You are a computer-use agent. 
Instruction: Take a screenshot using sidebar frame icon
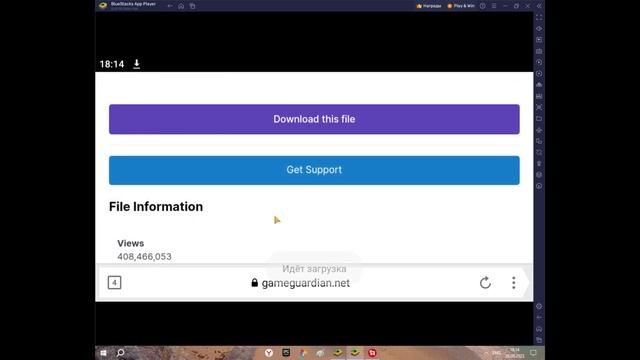tap(539, 107)
